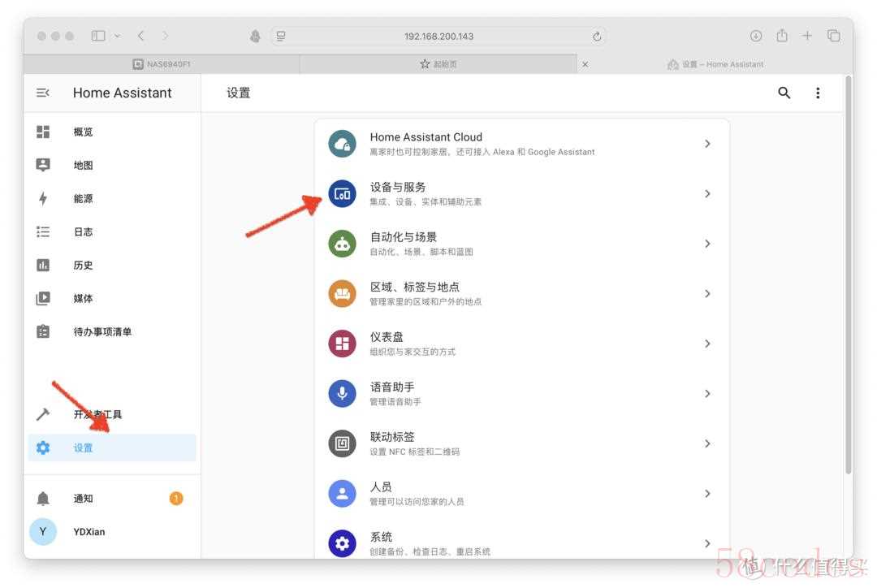This screenshot has height=588, width=877.
Task: Open the 历史 history chart icon
Action: [43, 265]
